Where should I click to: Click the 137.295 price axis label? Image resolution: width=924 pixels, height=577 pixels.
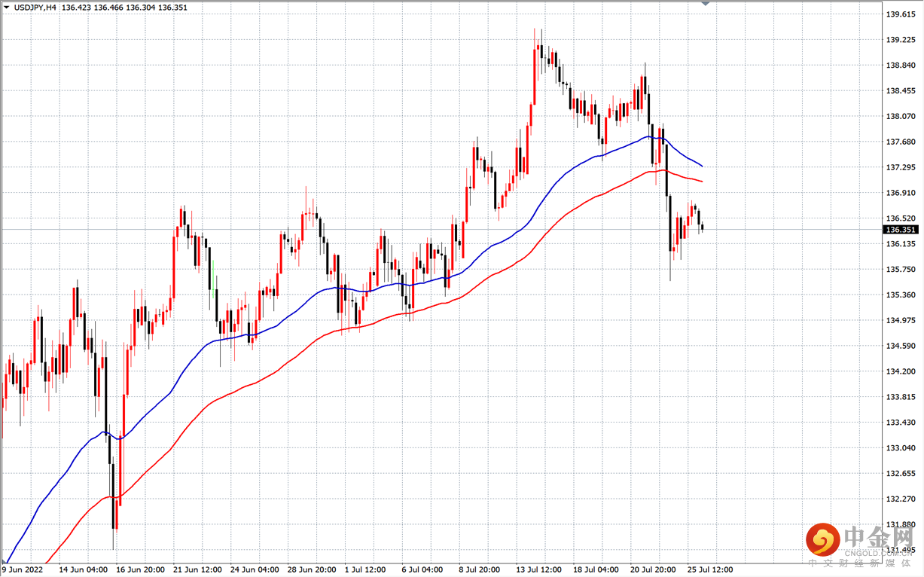coord(901,167)
